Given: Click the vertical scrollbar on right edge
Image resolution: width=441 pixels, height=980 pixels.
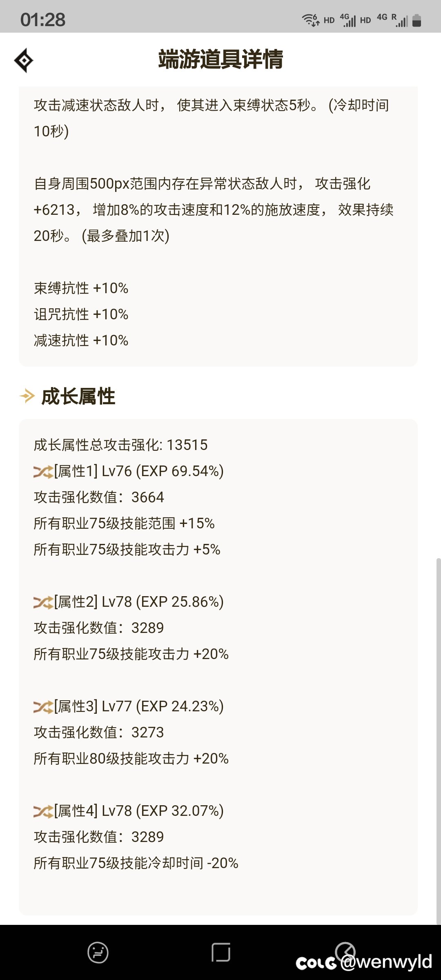Looking at the screenshot, I should [439, 741].
